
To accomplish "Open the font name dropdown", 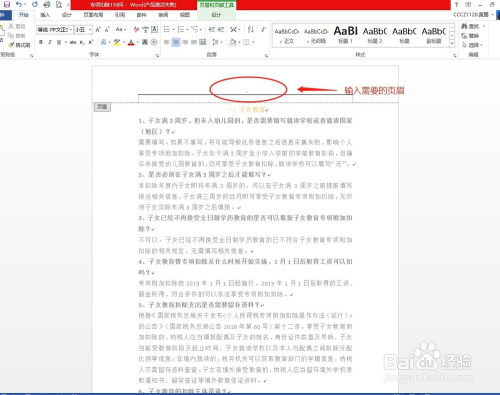I will click(71, 30).
